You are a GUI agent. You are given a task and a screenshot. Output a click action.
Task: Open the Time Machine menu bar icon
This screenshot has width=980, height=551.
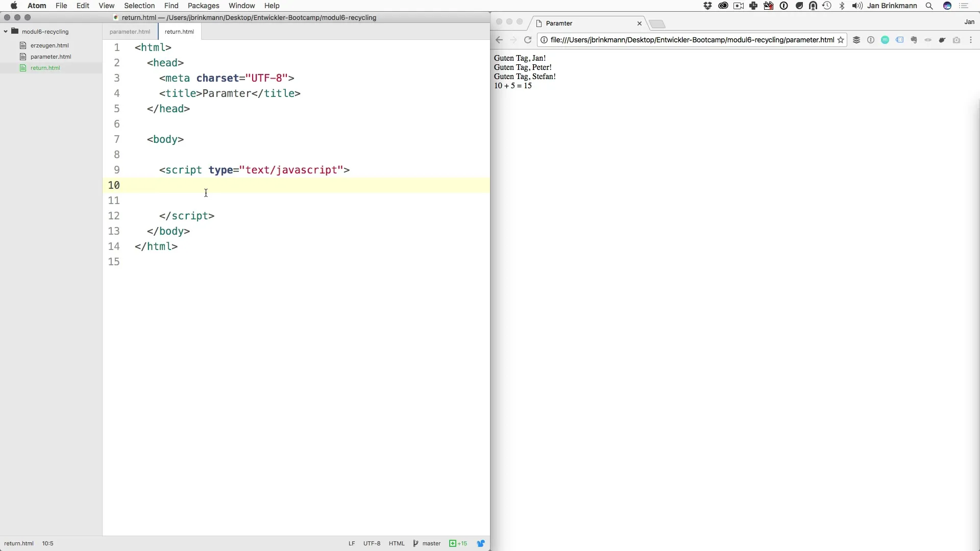[x=827, y=6]
